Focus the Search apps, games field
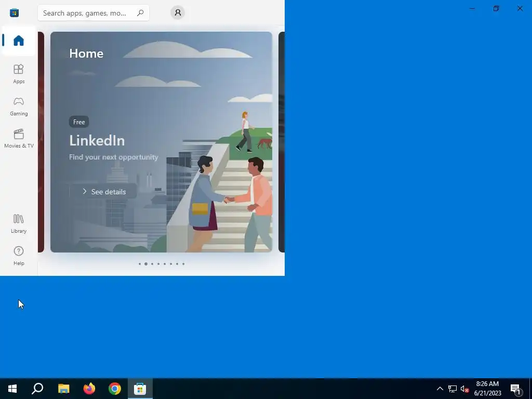The height and width of the screenshot is (399, 532). [94, 13]
